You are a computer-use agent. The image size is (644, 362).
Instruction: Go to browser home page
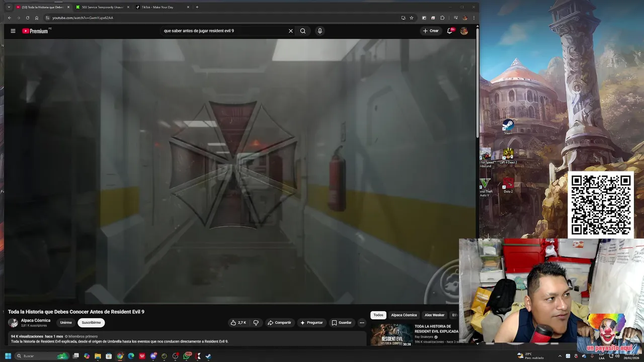click(36, 18)
